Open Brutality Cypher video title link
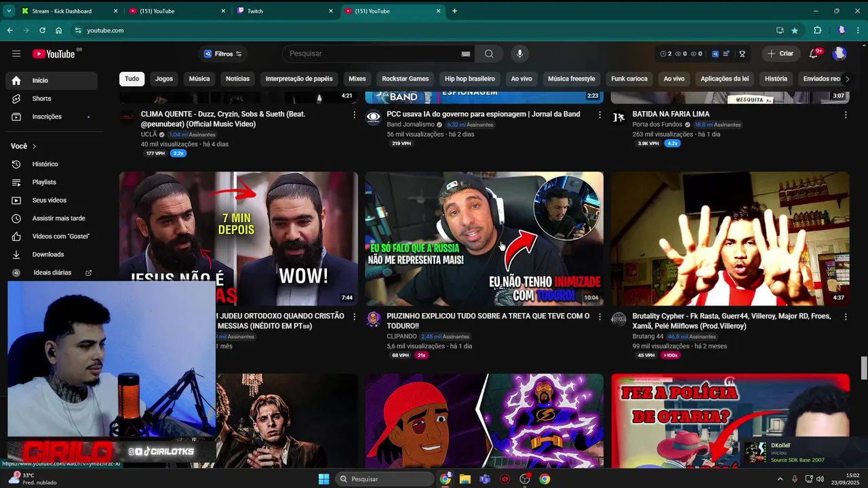 pos(732,321)
